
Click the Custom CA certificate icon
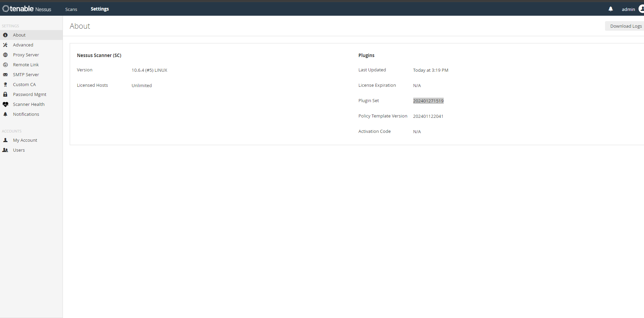click(5, 85)
